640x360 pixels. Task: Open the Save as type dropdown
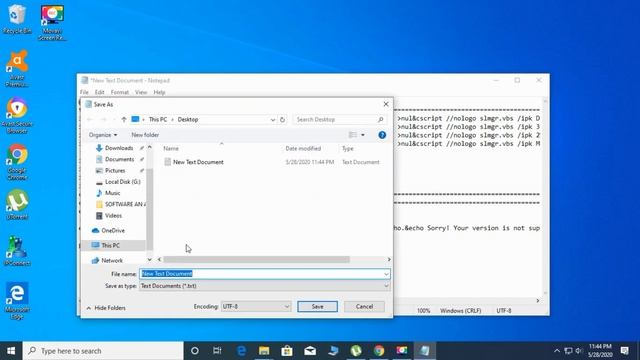(x=264, y=286)
